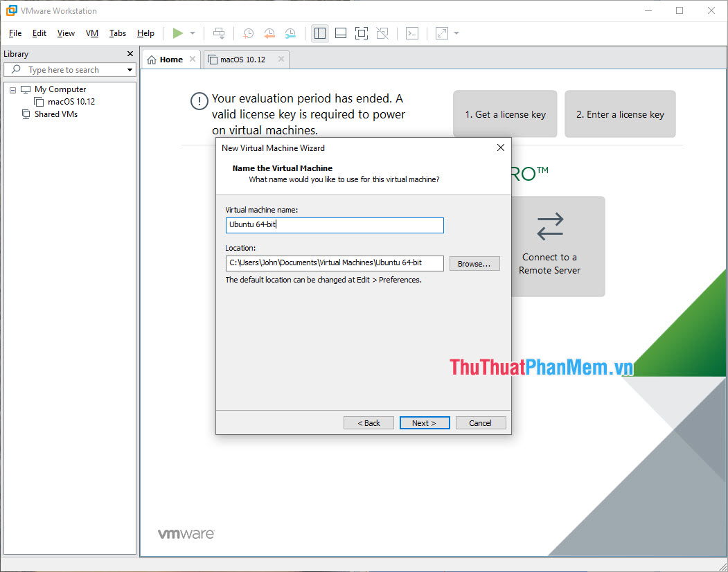Power on the virtual machine
Image resolution: width=728 pixels, height=572 pixels.
(178, 33)
